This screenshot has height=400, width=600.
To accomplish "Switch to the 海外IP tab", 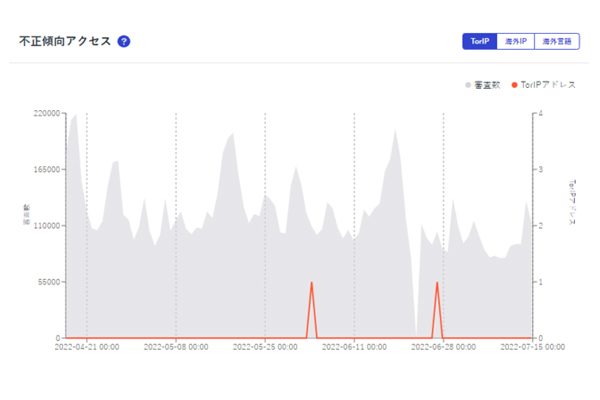I will click(514, 42).
